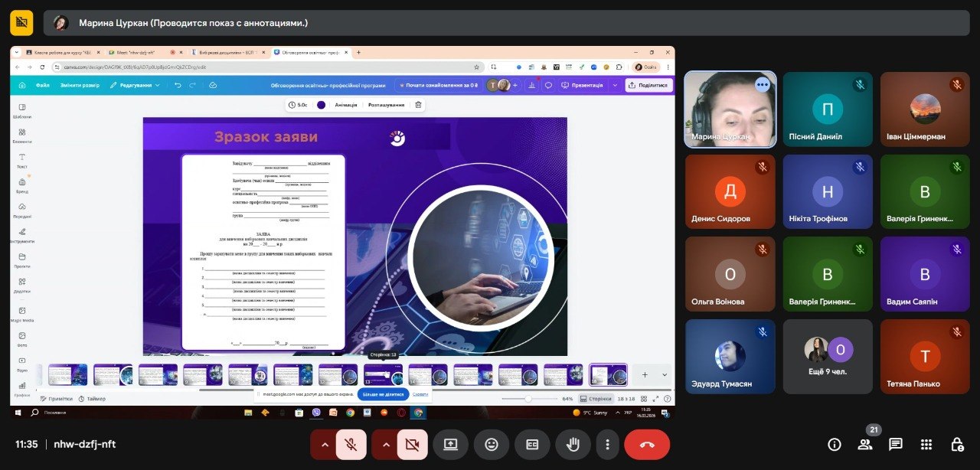Click the shared Canva presentation screen

[x=342, y=230]
